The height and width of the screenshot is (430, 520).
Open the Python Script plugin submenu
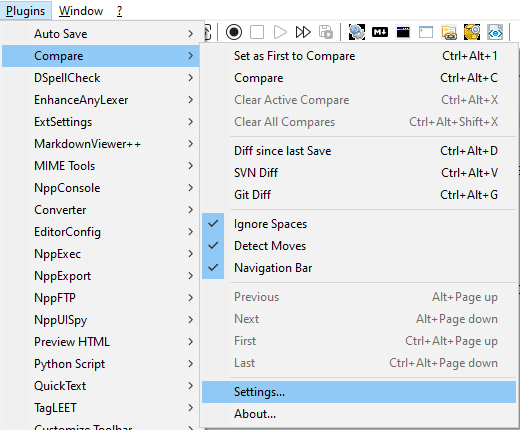[100, 364]
